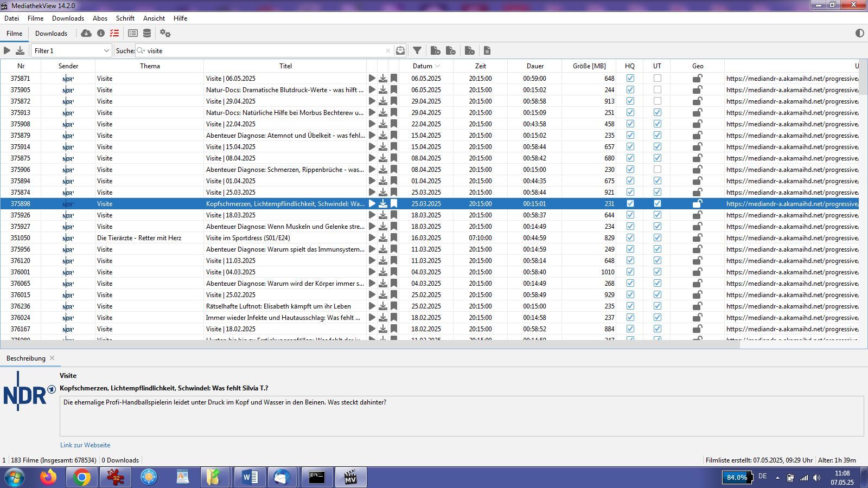868x488 pixels.
Task: Open the settings gears icon
Action: pos(165,33)
